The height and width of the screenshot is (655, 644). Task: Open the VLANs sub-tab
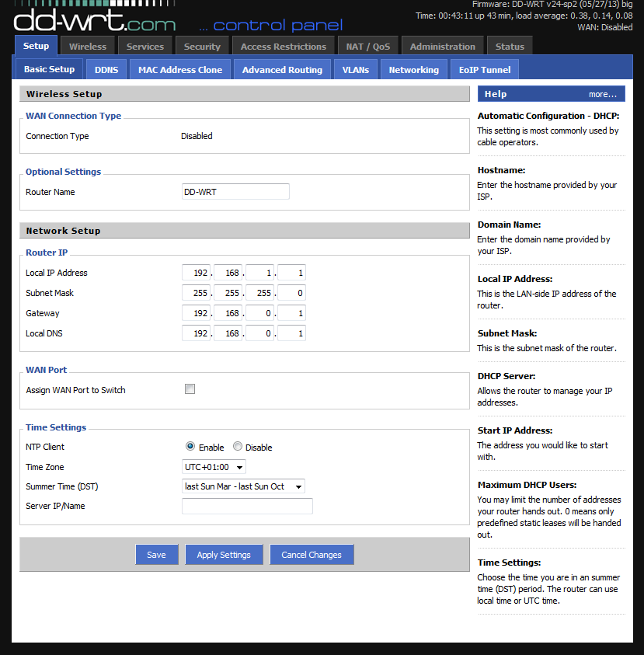[x=356, y=70]
